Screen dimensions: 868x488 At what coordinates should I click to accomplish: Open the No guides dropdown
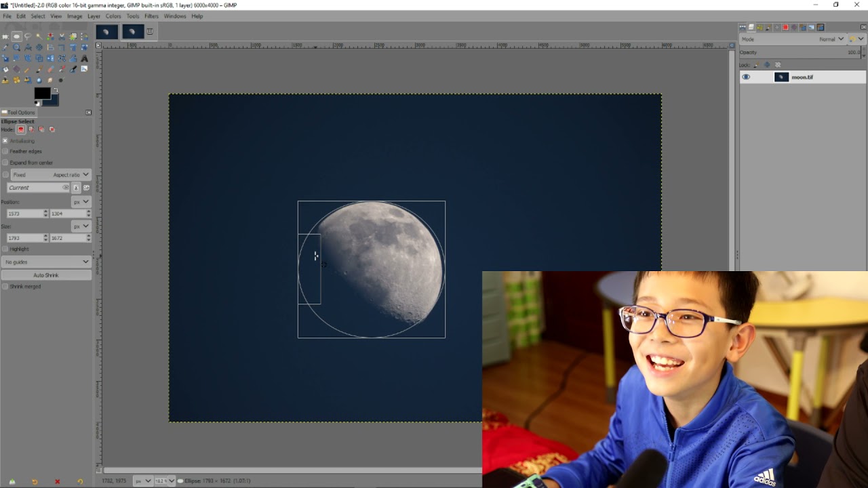click(x=46, y=262)
